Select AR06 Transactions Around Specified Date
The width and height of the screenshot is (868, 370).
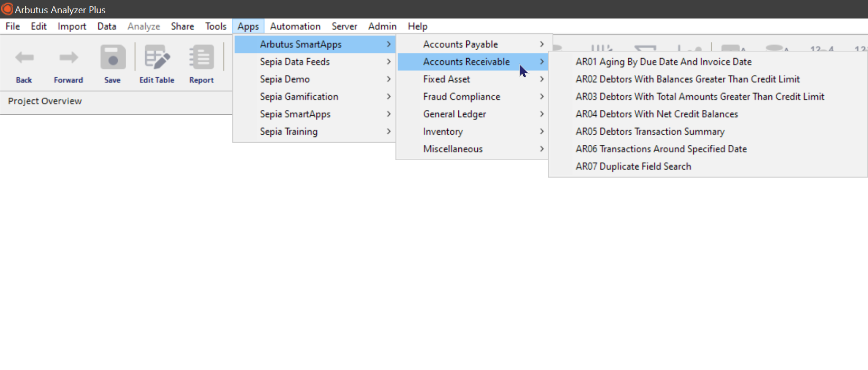[661, 149]
